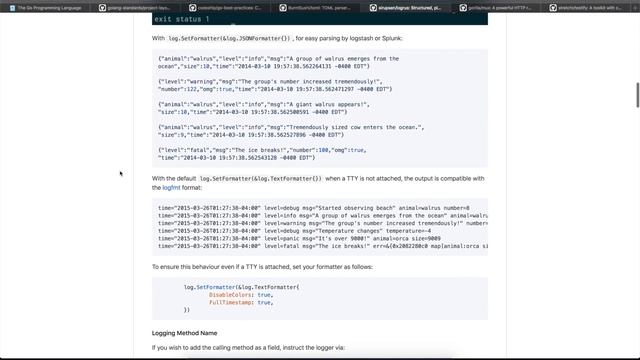640x360 pixels.
Task: Open the BurntSushi/toml tab
Action: (x=316, y=7)
